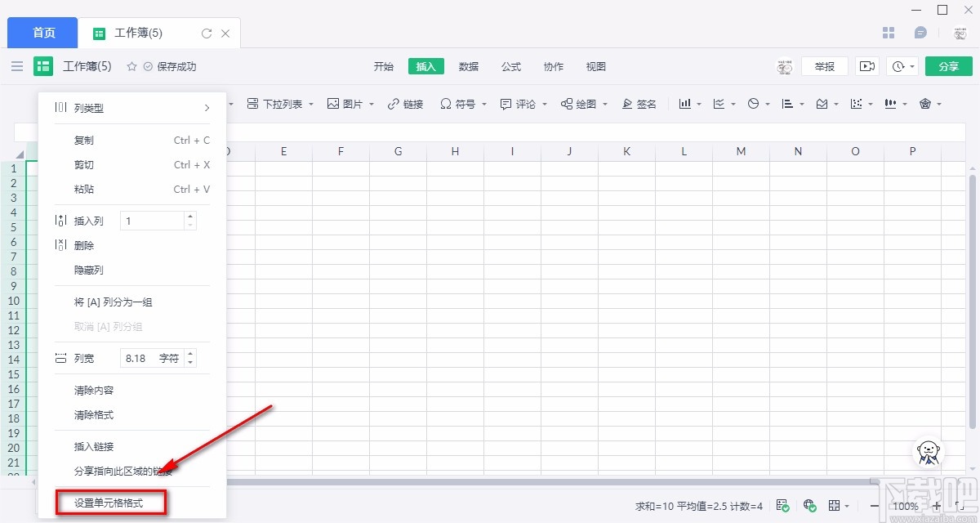Viewport: 980px width, 523px height.
Task: Zoom in with the plus button
Action: tap(937, 506)
